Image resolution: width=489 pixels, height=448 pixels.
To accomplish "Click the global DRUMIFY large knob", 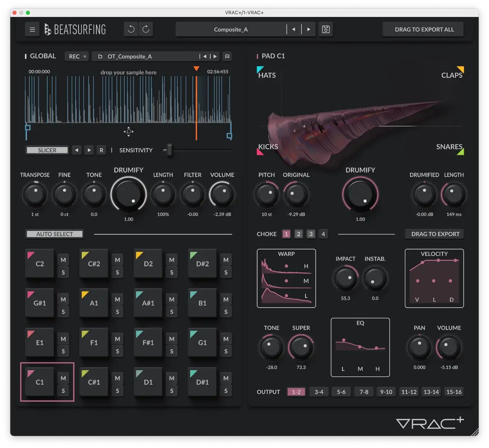I will (x=128, y=194).
